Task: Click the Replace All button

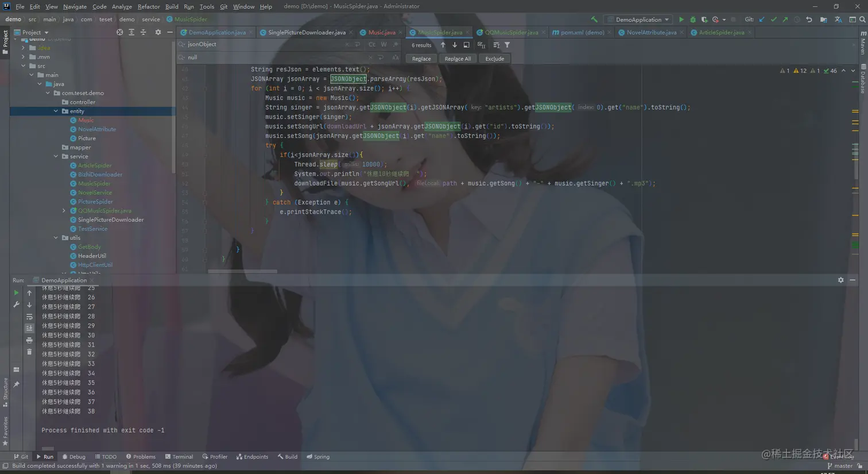Action: (458, 59)
